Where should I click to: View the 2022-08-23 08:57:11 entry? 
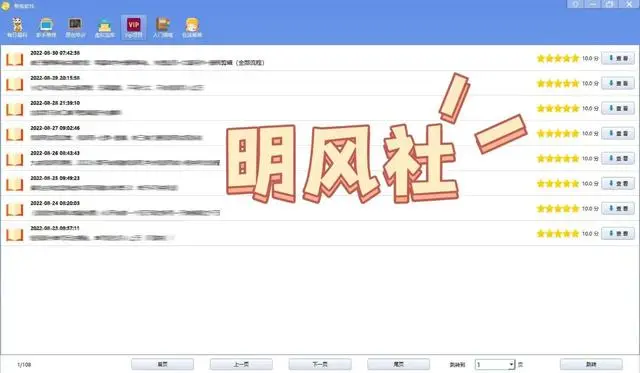pos(618,233)
